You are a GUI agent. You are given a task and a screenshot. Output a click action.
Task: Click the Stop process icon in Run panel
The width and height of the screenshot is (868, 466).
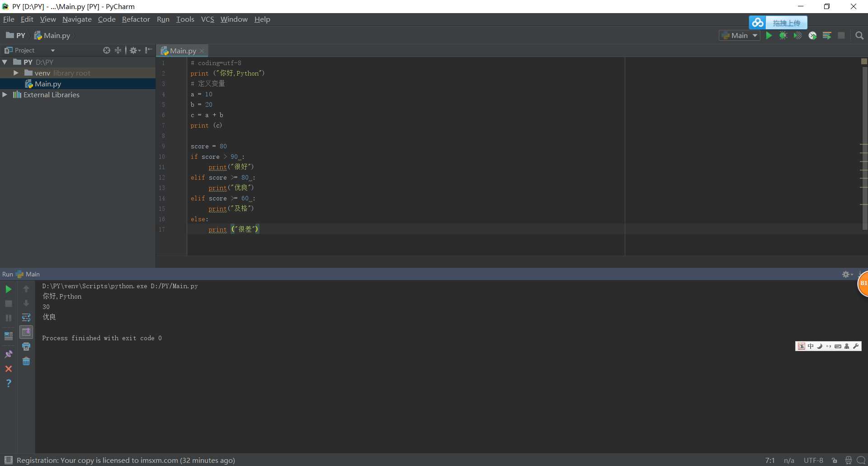tap(8, 304)
